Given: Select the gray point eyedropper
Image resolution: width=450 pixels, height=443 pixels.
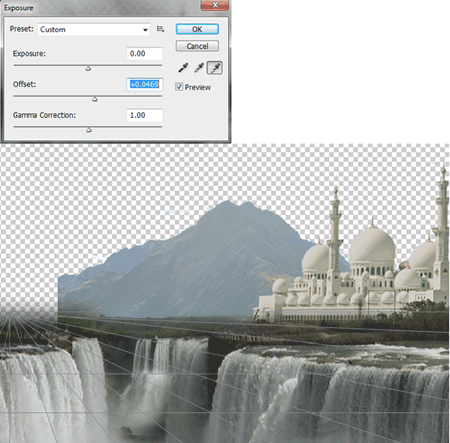Looking at the screenshot, I should (199, 68).
